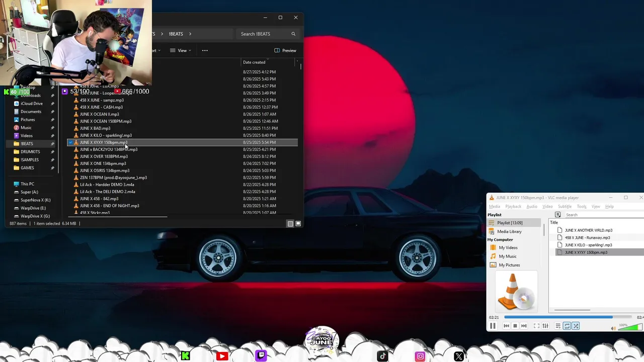Open Pictures in Explorer sidebar
Viewport: 644px width, 362px height.
pos(28,120)
